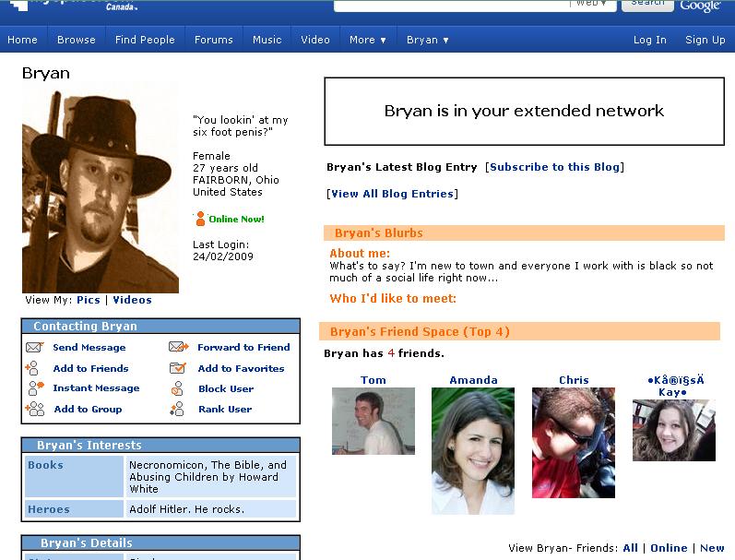Click Tom's name link
The height and width of the screenshot is (560, 735).
coord(373,380)
